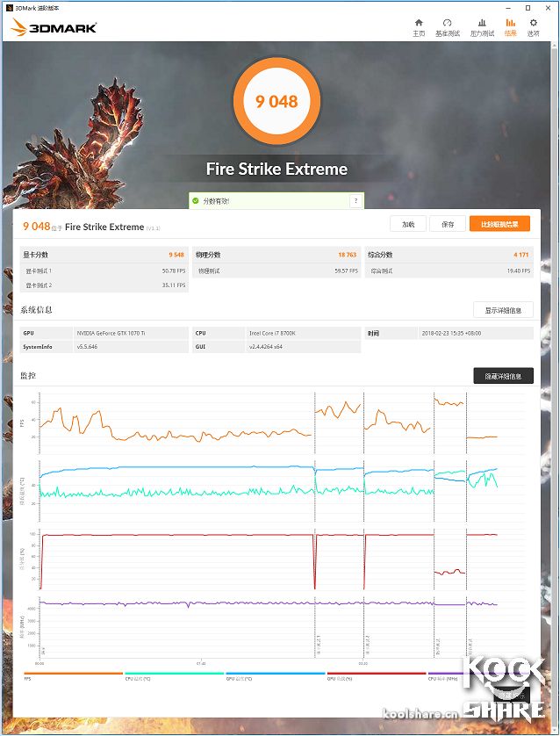Click graphics test 2 result 35.11 FPS
Image resolution: width=560 pixels, height=736 pixels.
[174, 285]
